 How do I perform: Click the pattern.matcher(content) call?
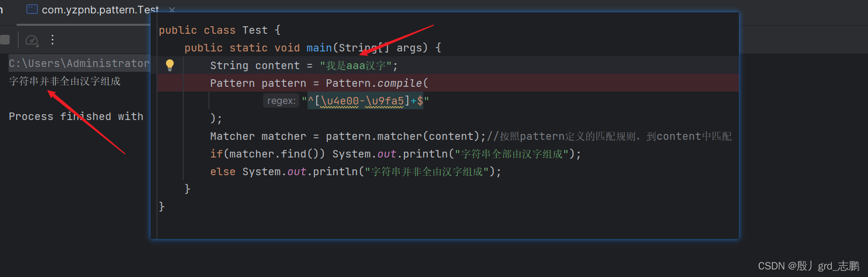pyautogui.click(x=402, y=136)
